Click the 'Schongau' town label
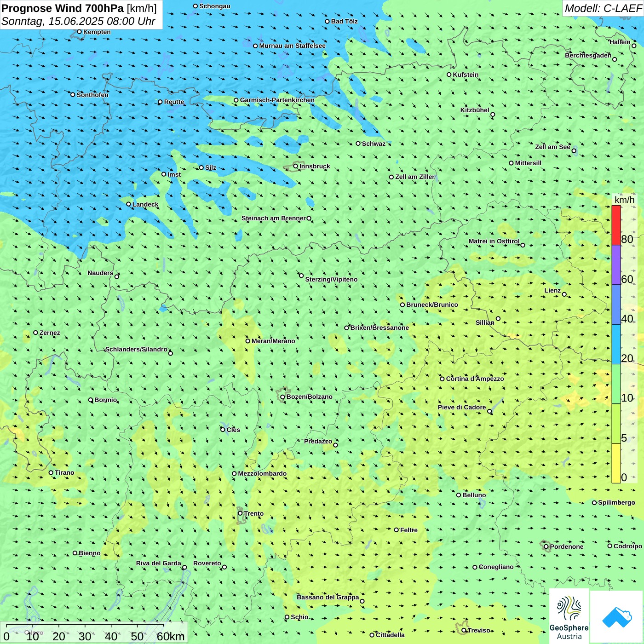Viewport: 644px width, 644px height. 215,6
